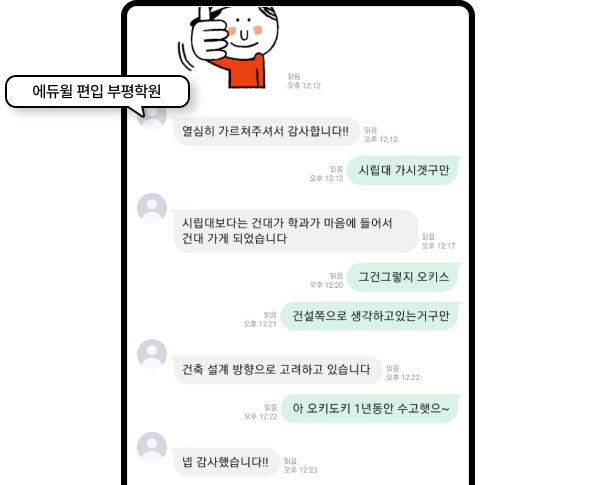The width and height of the screenshot is (591, 485).
Task: Click the 오후 12:20 timestamp
Action: (326, 285)
